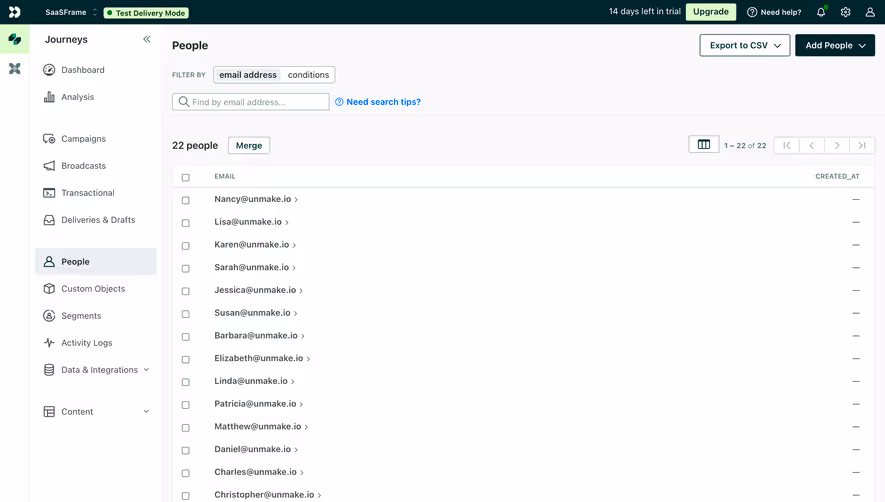
Task: Open the Journeys product icon in left rail
Action: [15, 39]
